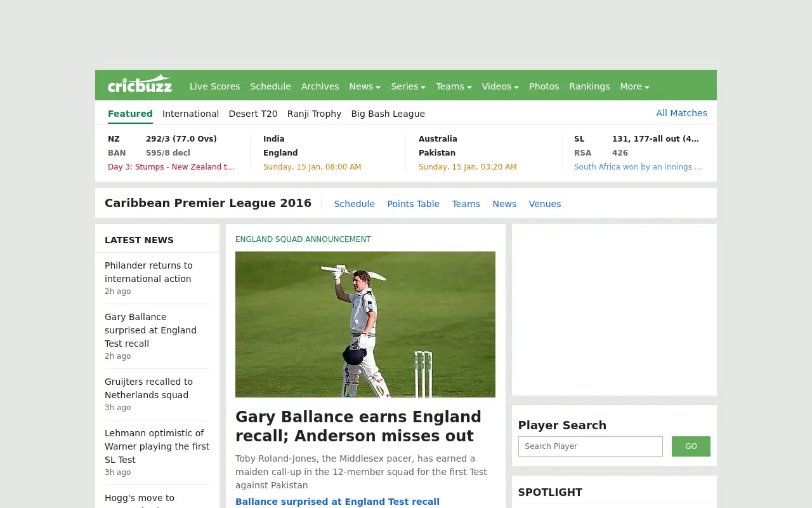Read 'Philander returns to international action' story
The image size is (812, 508).
pyautogui.click(x=148, y=272)
